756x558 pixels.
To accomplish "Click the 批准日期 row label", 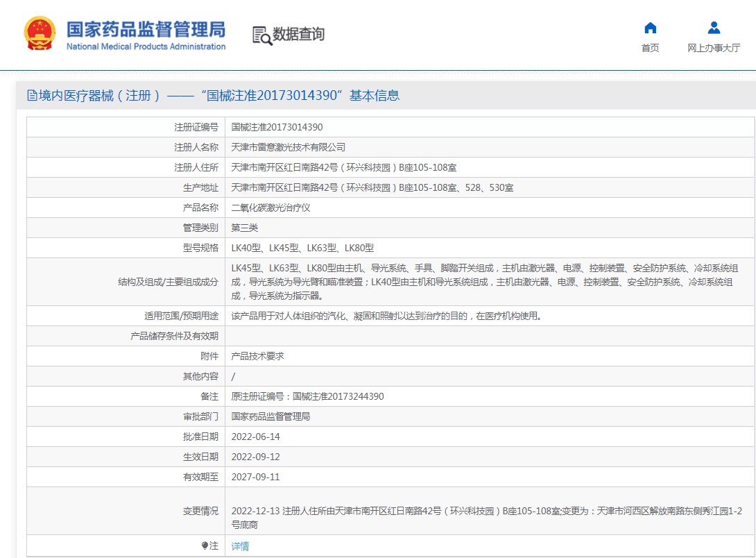I will 200,437.
